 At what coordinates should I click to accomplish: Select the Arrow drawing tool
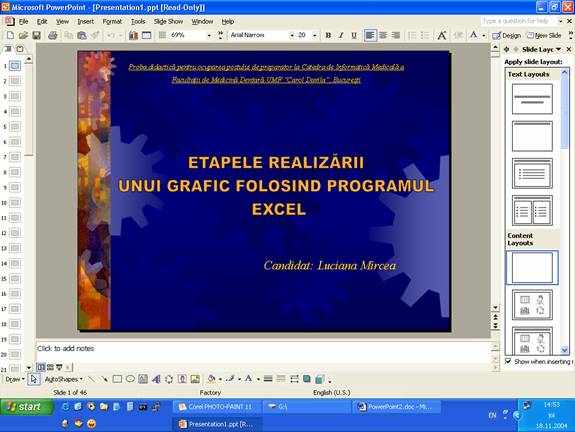point(104,379)
